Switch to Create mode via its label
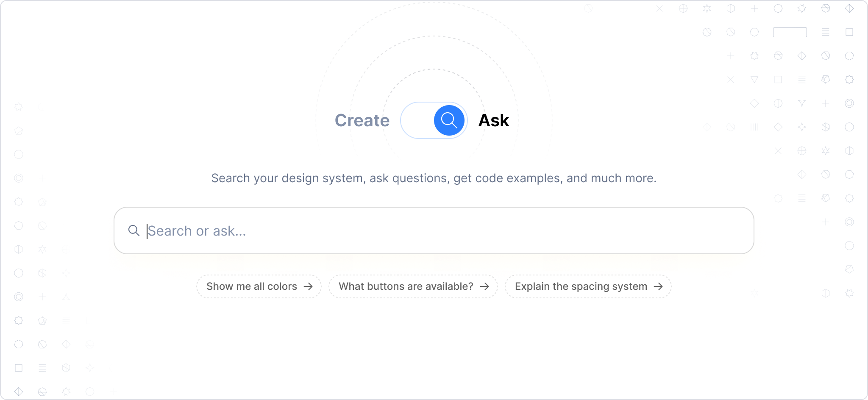This screenshot has height=400, width=868. pyautogui.click(x=362, y=120)
